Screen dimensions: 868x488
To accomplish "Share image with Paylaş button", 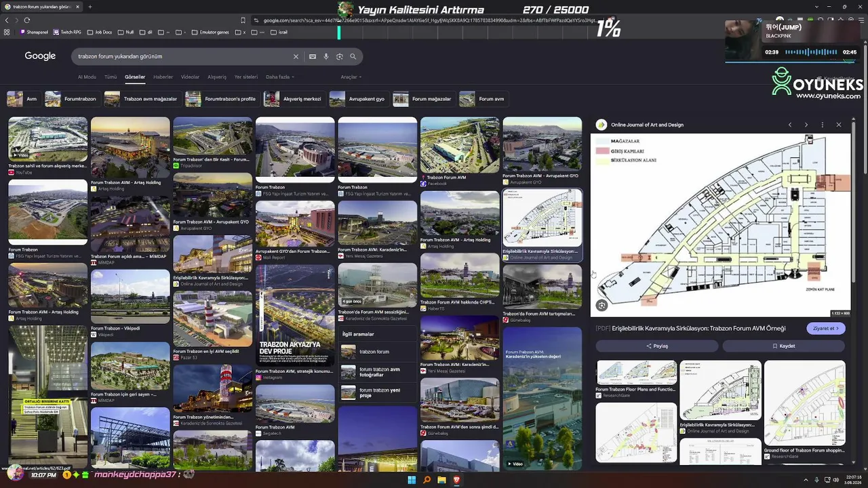I will 656,346.
